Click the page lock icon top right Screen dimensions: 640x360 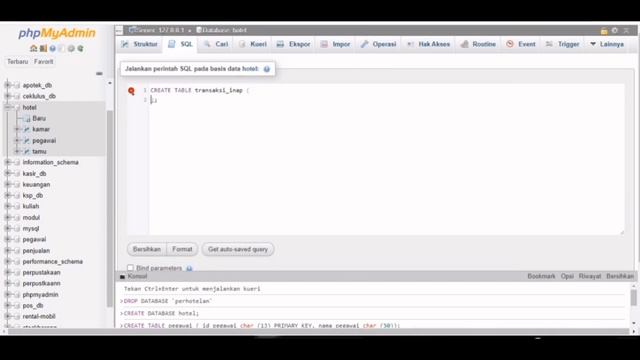point(604,31)
